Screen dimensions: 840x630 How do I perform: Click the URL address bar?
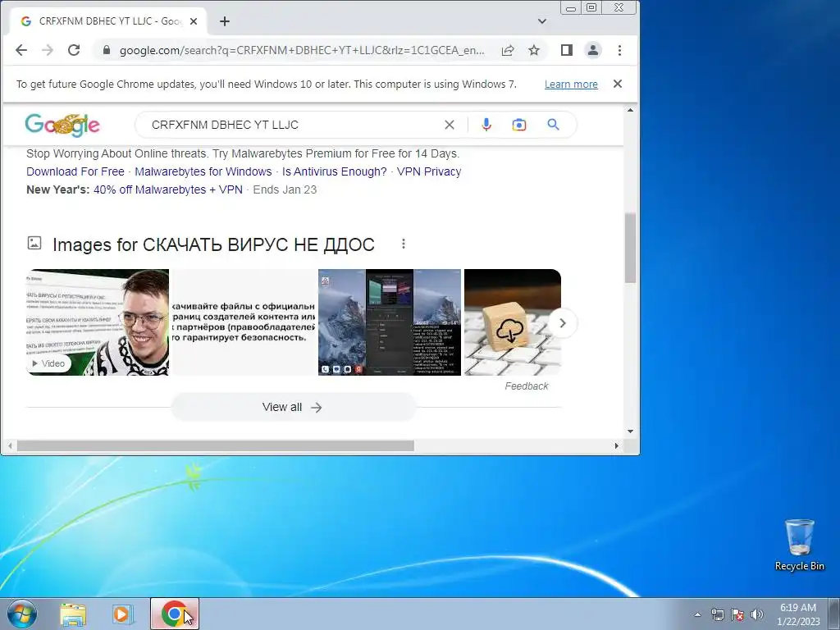[302, 50]
